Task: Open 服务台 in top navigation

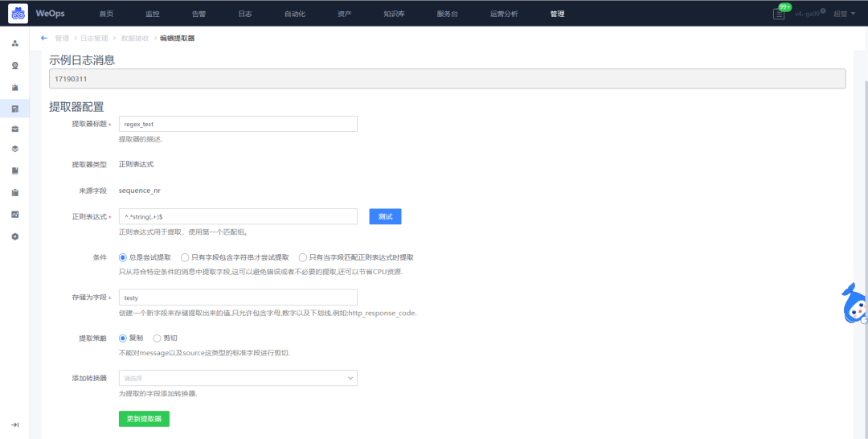Action: point(448,14)
